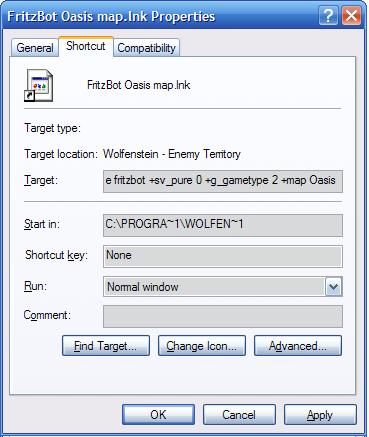
Task: Click the shortcut file icon with arrow overlay
Action: pos(39,85)
